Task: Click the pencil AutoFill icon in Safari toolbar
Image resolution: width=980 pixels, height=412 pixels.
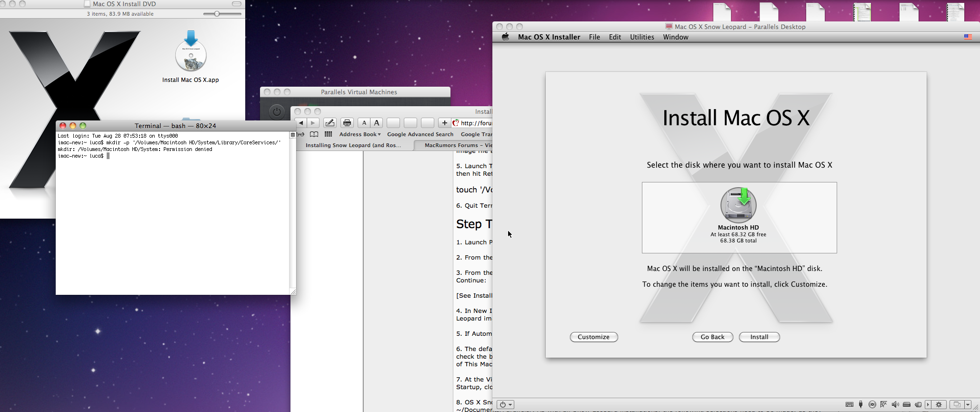Action: tap(330, 123)
